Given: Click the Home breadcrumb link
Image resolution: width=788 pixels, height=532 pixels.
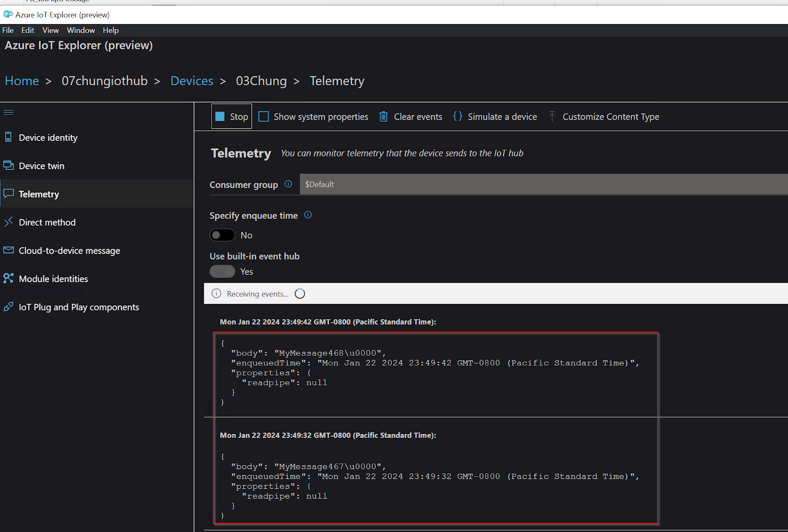Looking at the screenshot, I should pyautogui.click(x=22, y=81).
